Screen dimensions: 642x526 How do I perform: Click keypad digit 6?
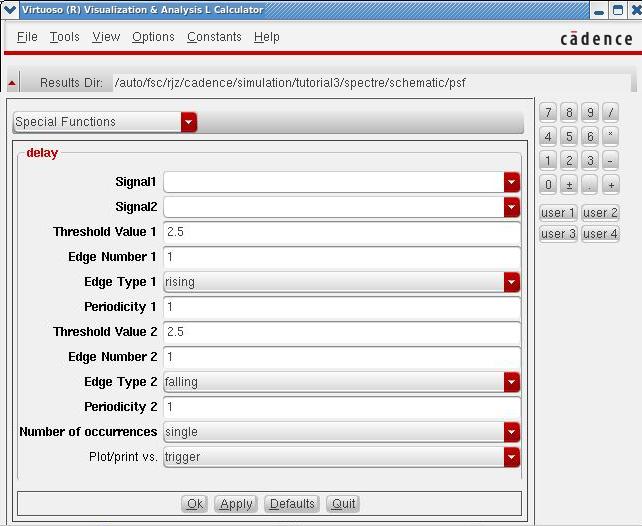[x=590, y=137]
